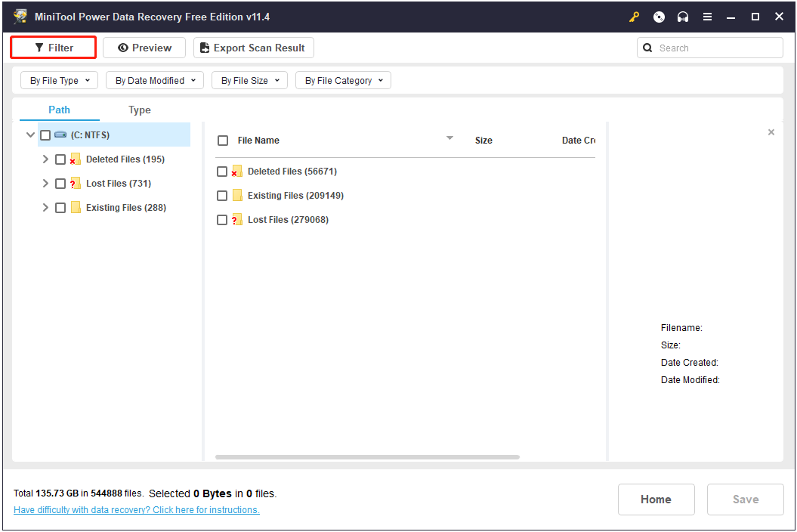Open the data recovery instructions link
Screen dimensions: 797x532
(x=136, y=509)
